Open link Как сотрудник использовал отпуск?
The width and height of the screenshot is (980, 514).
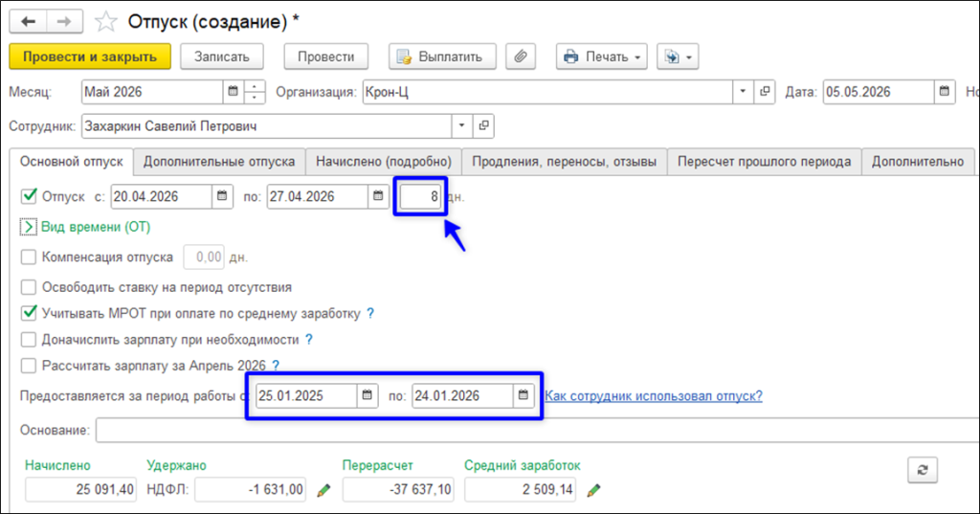coord(654,396)
